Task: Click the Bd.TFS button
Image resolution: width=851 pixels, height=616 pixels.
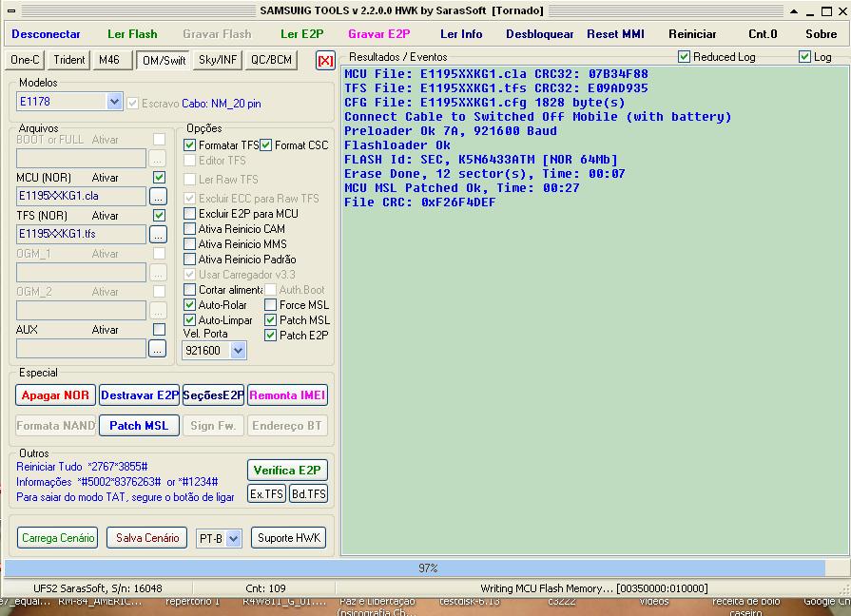Action: point(308,493)
